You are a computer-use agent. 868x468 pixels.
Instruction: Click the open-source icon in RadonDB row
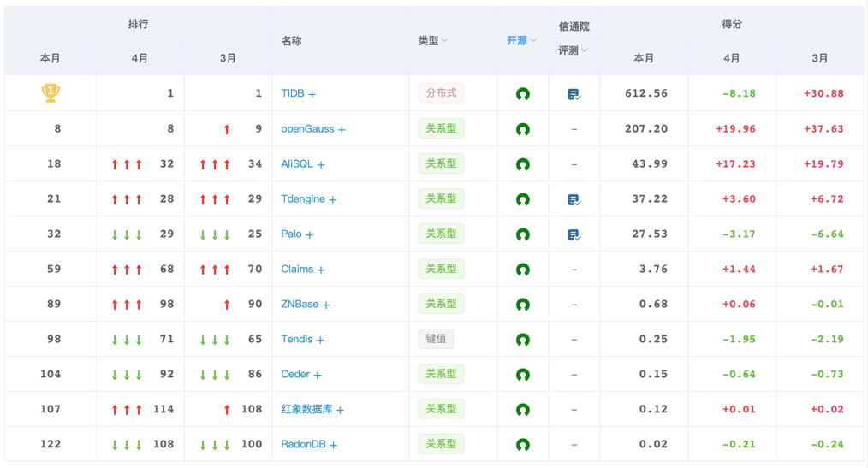coord(523,445)
